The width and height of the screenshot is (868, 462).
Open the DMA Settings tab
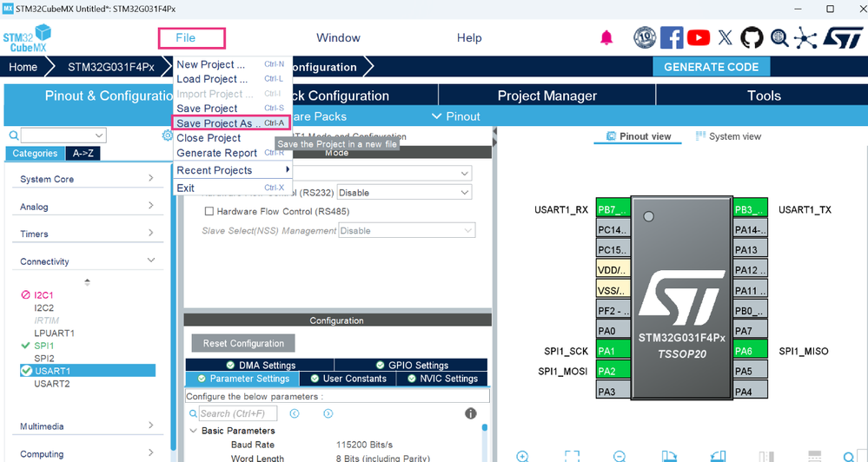[x=260, y=365]
